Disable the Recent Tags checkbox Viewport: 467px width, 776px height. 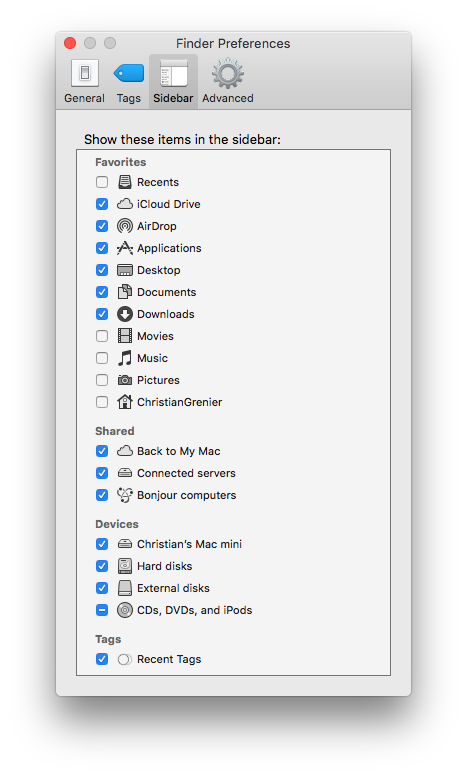point(102,659)
